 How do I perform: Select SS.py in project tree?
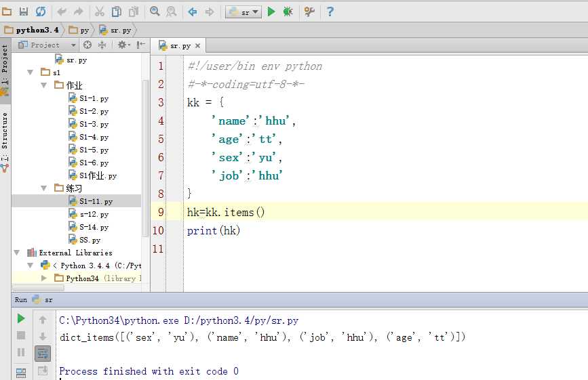(x=85, y=240)
